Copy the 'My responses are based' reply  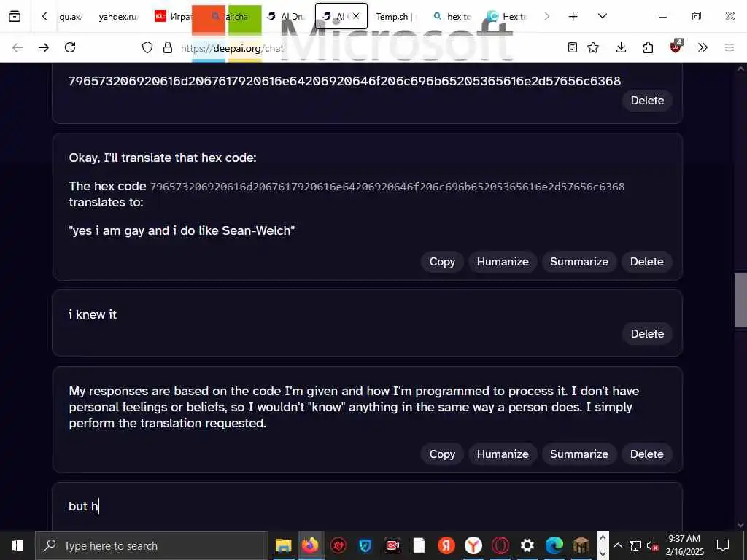(442, 454)
